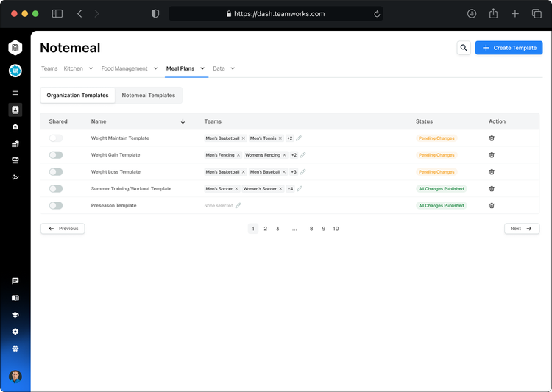Toggle Shared for Preseason Template
Image resolution: width=552 pixels, height=392 pixels.
point(56,206)
